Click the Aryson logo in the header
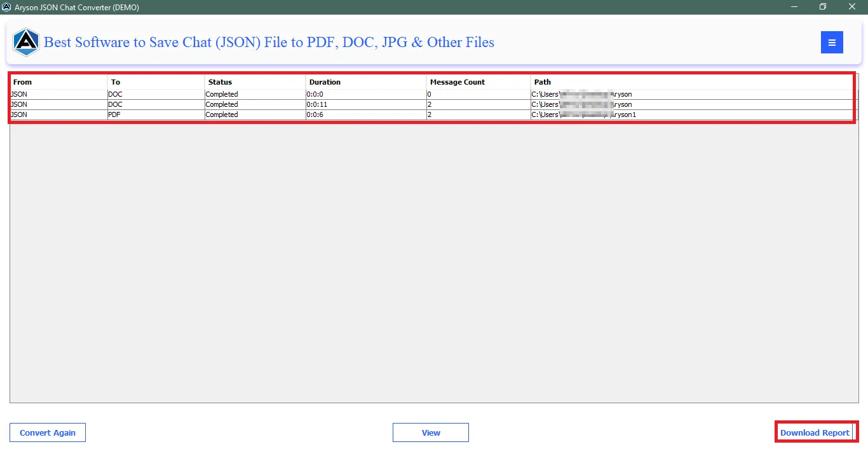 (x=26, y=43)
